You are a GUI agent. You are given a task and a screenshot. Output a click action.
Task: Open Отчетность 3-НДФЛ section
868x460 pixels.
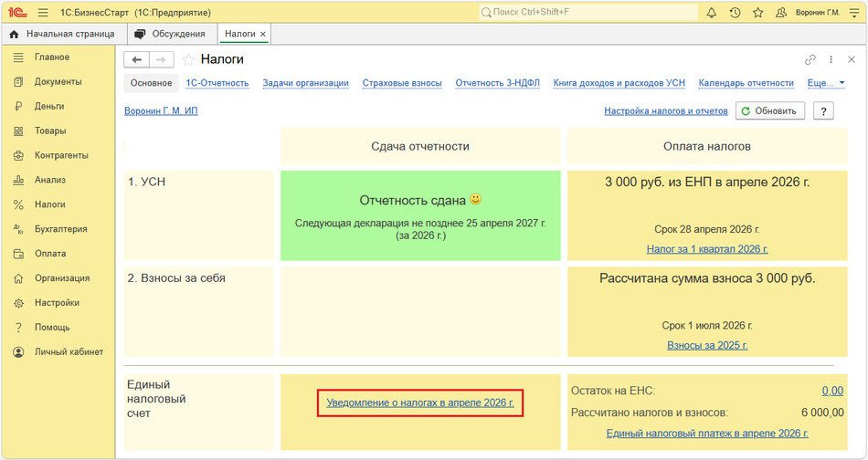[x=498, y=83]
